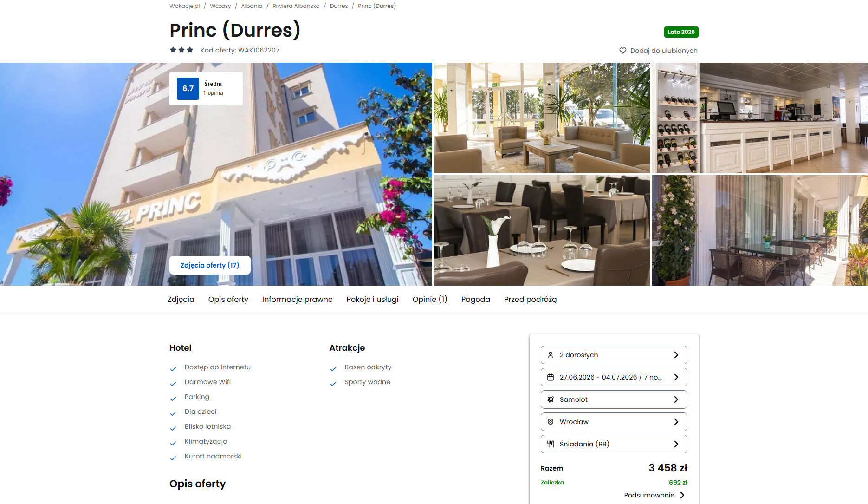This screenshot has height=504, width=868.
Task: Open the wine rack bar photo thumbnail
Action: [760, 118]
